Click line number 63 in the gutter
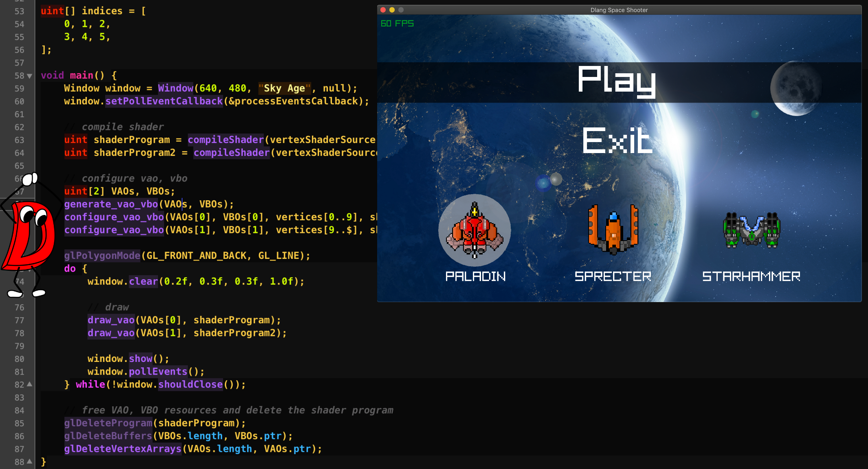The width and height of the screenshot is (868, 469). coord(19,140)
